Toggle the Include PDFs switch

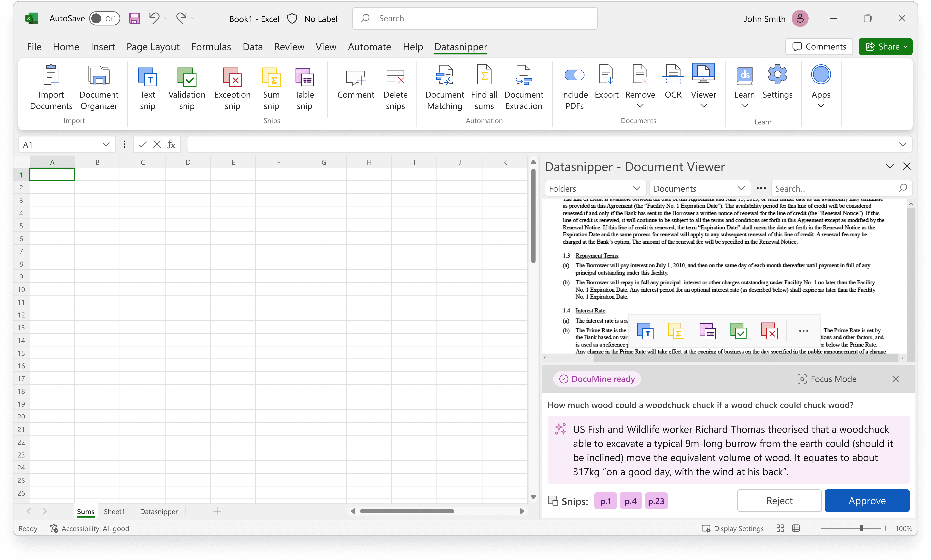pos(574,75)
